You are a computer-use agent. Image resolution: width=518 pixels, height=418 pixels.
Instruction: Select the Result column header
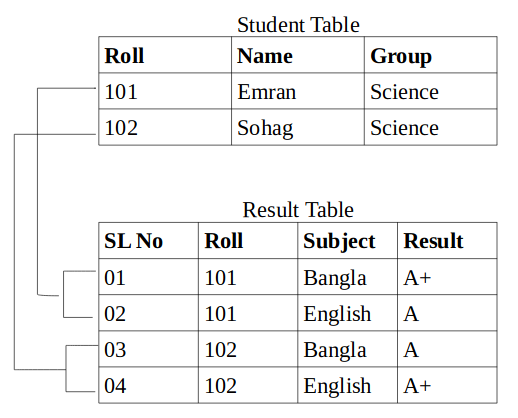[447, 241]
